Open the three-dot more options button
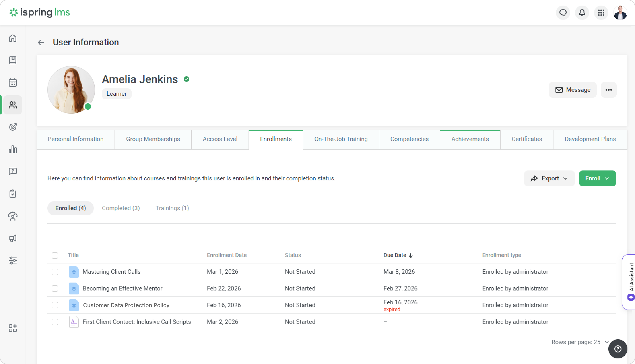This screenshot has height=364, width=635. [x=609, y=90]
